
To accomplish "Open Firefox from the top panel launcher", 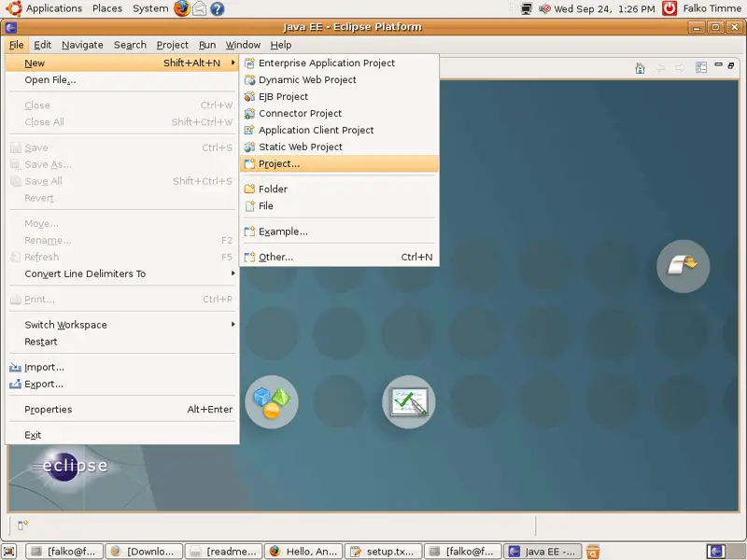I will pos(181,8).
